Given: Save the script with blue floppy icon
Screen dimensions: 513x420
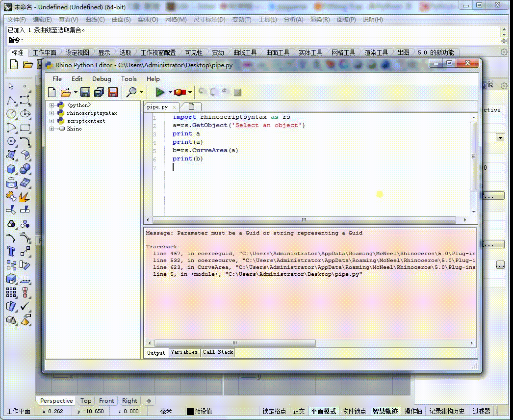Looking at the screenshot, I should [85, 92].
